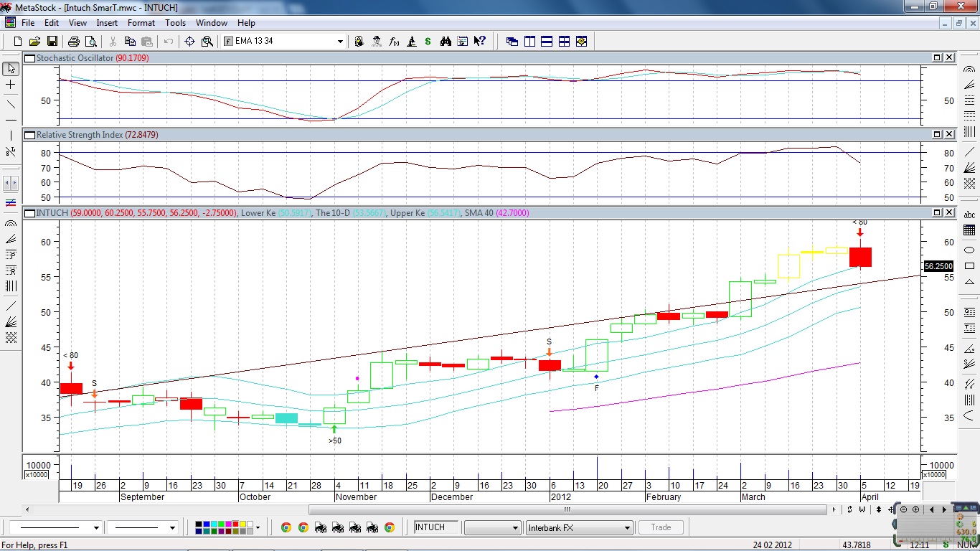Click the context Help arrow-question icon
The image size is (980, 551).
tap(480, 42)
